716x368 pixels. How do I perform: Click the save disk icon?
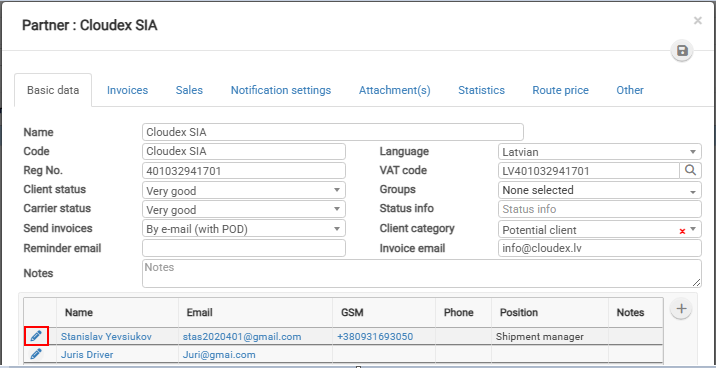(682, 51)
